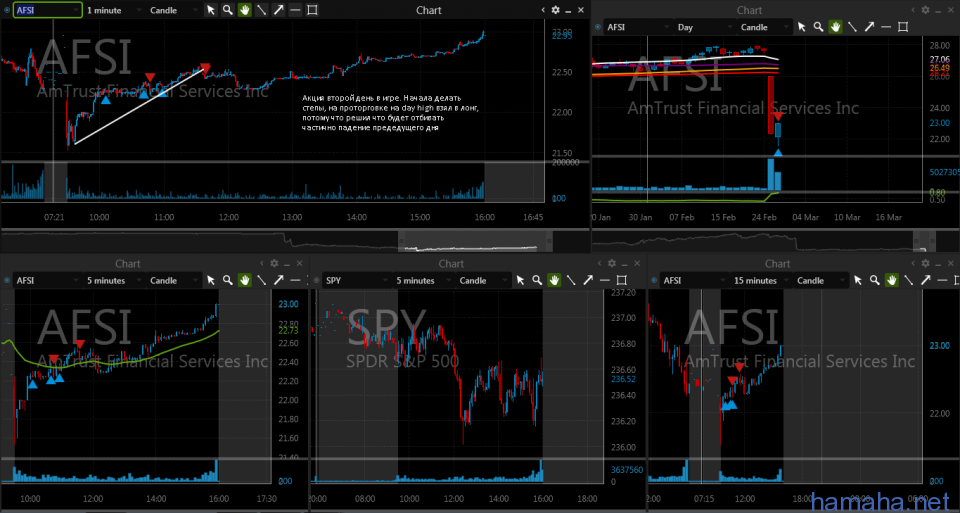
Task: Toggle the link dot beside AFSI in the 1 minute chart
Action: 7,10
